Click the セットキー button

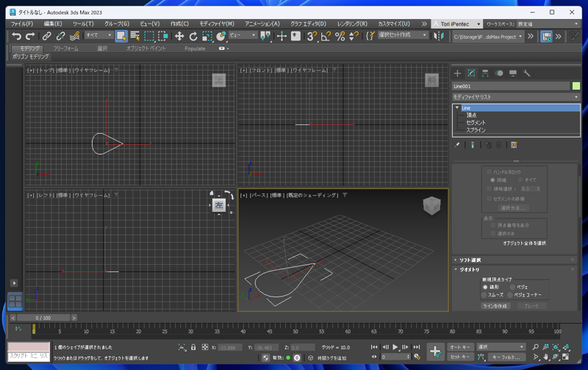tap(461, 357)
